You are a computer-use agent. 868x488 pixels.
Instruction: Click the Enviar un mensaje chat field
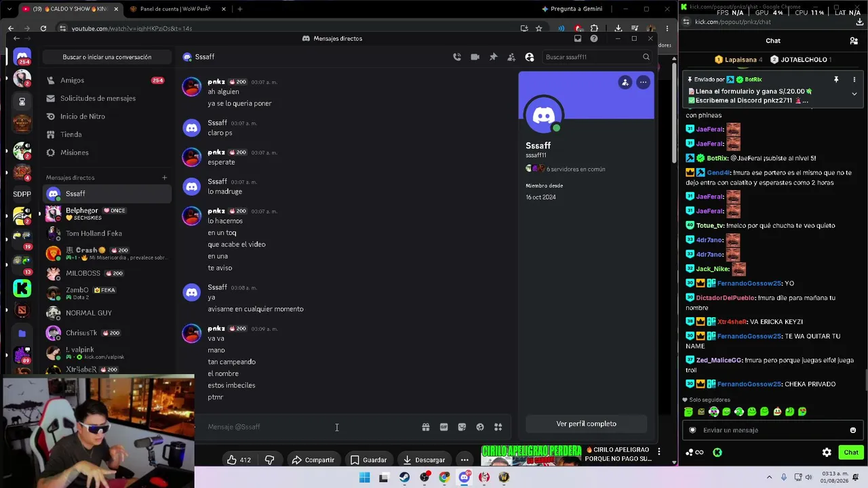(x=772, y=430)
